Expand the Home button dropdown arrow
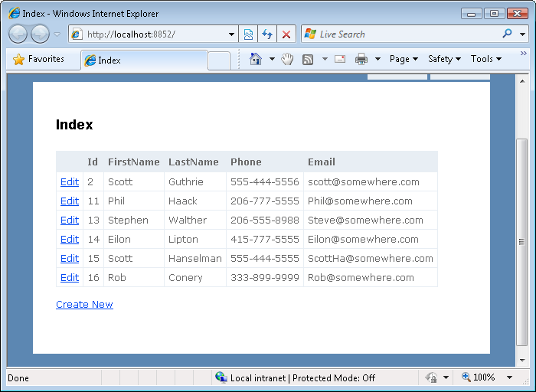Image resolution: width=536 pixels, height=392 pixels. [272, 59]
